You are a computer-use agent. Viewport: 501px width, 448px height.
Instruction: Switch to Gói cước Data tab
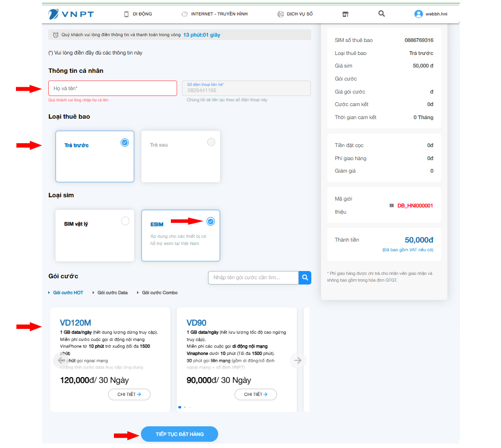click(112, 293)
